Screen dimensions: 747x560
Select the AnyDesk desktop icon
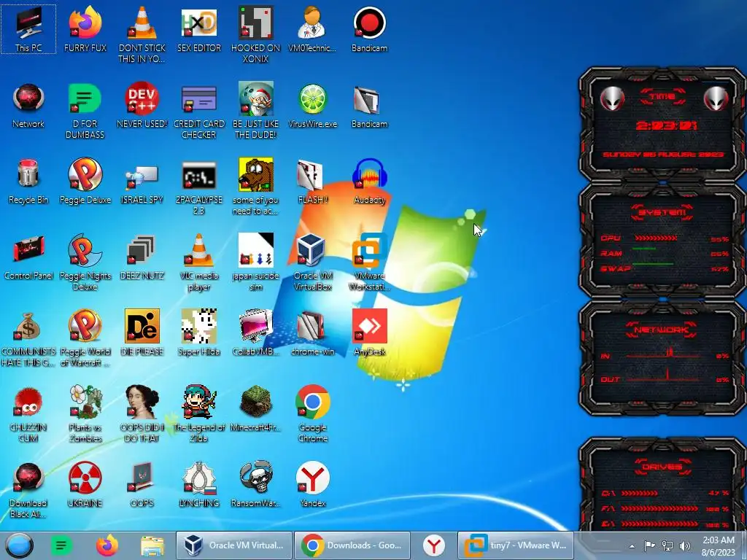369,332
